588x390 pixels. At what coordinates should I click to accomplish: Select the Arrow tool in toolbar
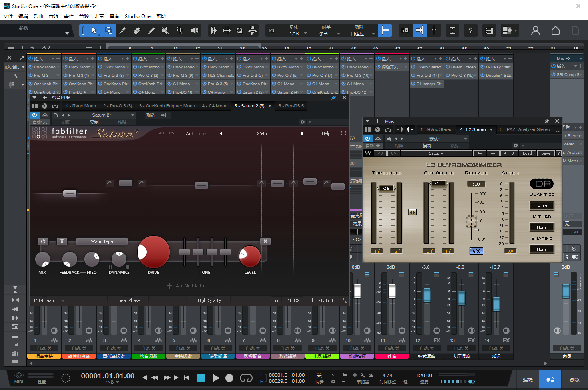94,30
